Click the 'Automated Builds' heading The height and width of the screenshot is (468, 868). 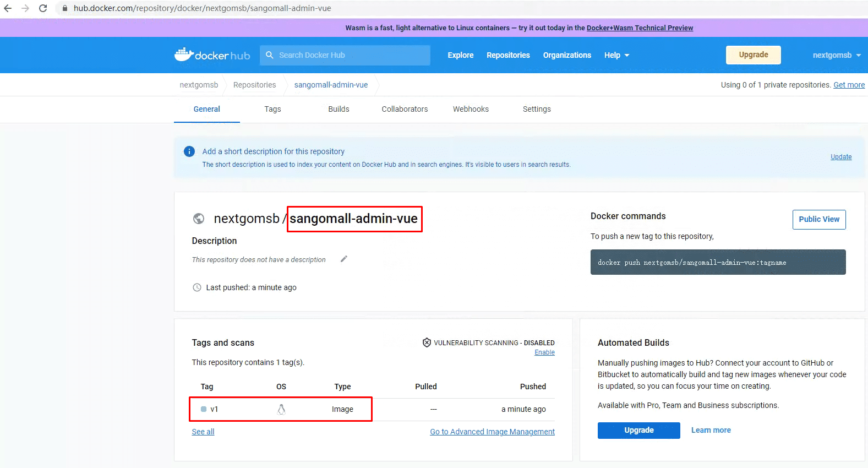[634, 343]
